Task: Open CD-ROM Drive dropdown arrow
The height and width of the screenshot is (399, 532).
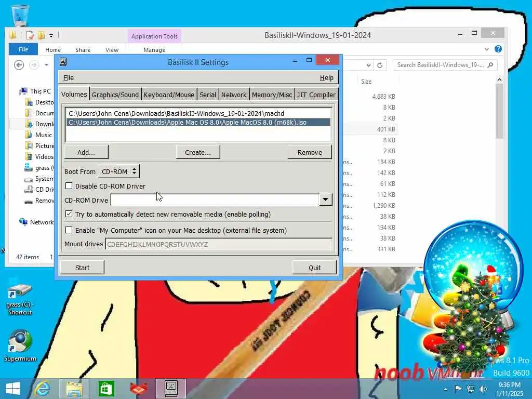Action: 325,199
